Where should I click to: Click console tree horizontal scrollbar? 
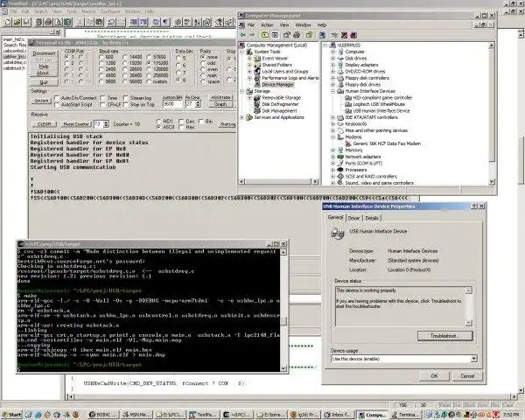(278, 181)
